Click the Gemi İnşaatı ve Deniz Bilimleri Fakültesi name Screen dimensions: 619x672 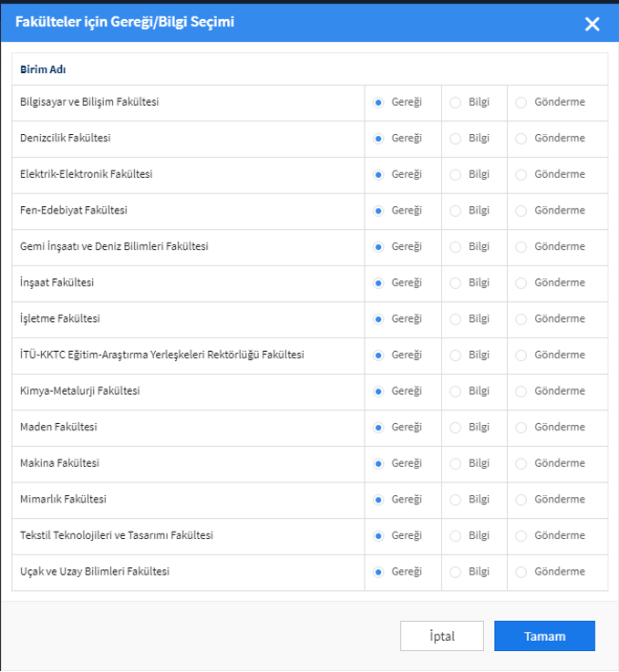[x=114, y=246]
